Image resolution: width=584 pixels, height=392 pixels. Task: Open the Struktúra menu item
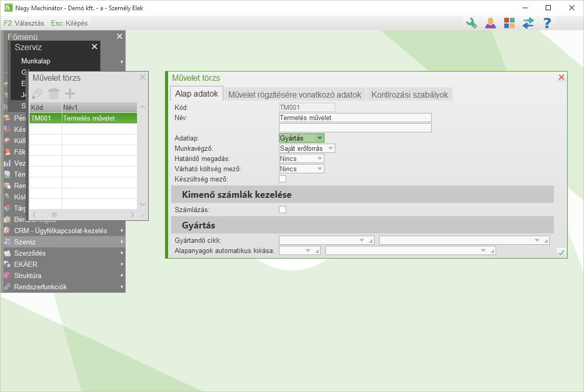[x=64, y=275]
